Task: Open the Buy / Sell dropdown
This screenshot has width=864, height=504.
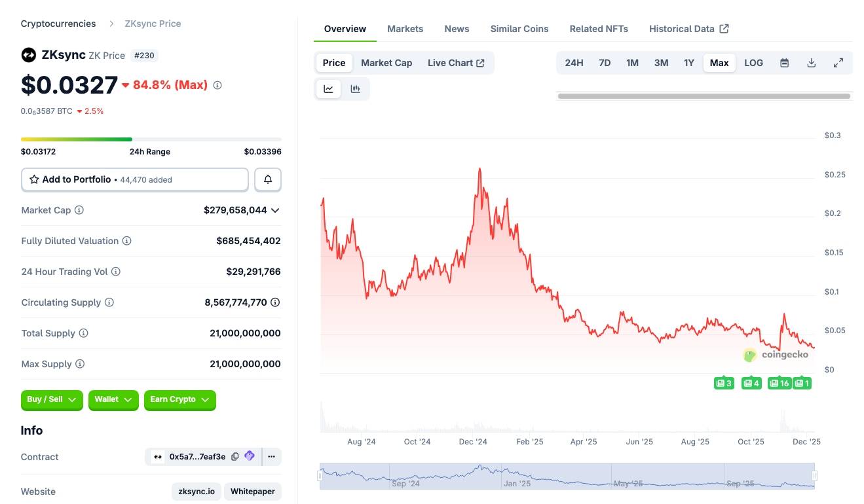Action: click(x=52, y=399)
